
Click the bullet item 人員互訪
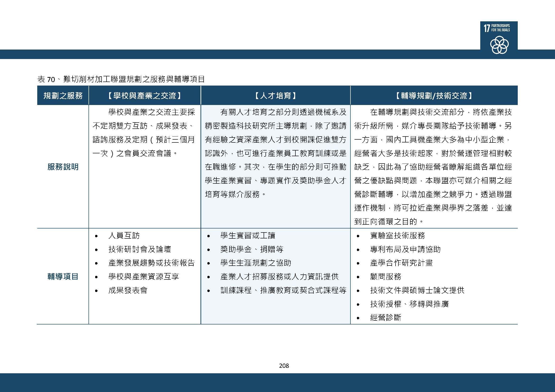coord(124,236)
